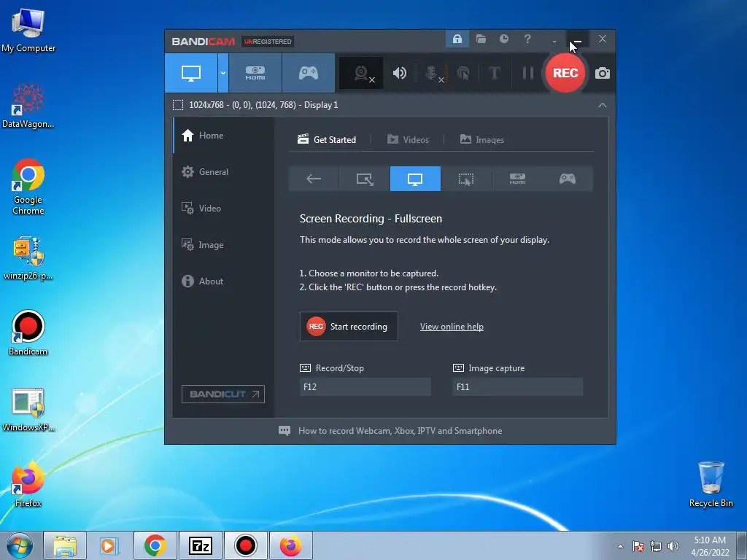
Task: Select the gamepad icon in the Get Started row
Action: (568, 179)
